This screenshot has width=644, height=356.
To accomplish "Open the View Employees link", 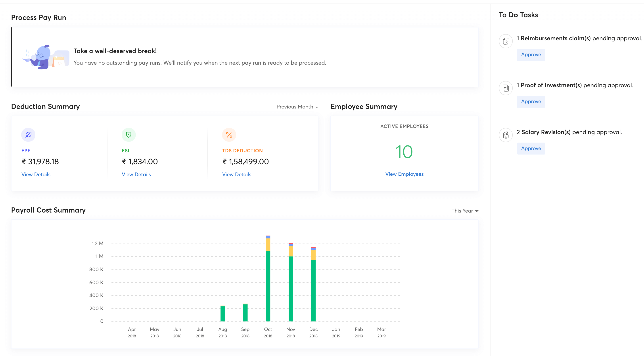I will (x=404, y=174).
